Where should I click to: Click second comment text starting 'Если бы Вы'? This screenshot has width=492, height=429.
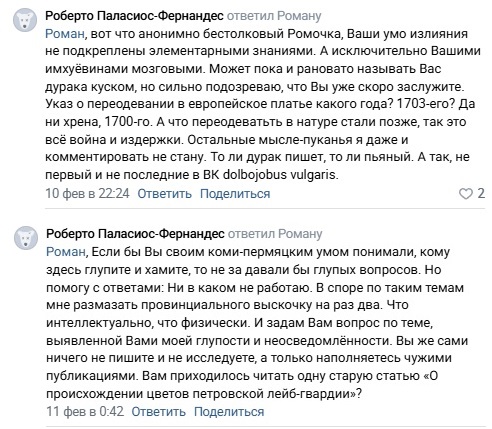coord(257,322)
